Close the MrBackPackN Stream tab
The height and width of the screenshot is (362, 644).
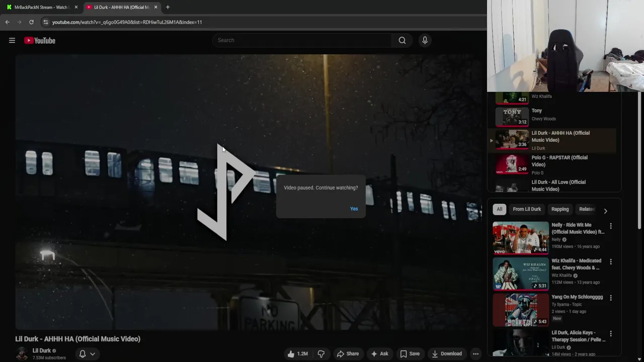[76, 7]
